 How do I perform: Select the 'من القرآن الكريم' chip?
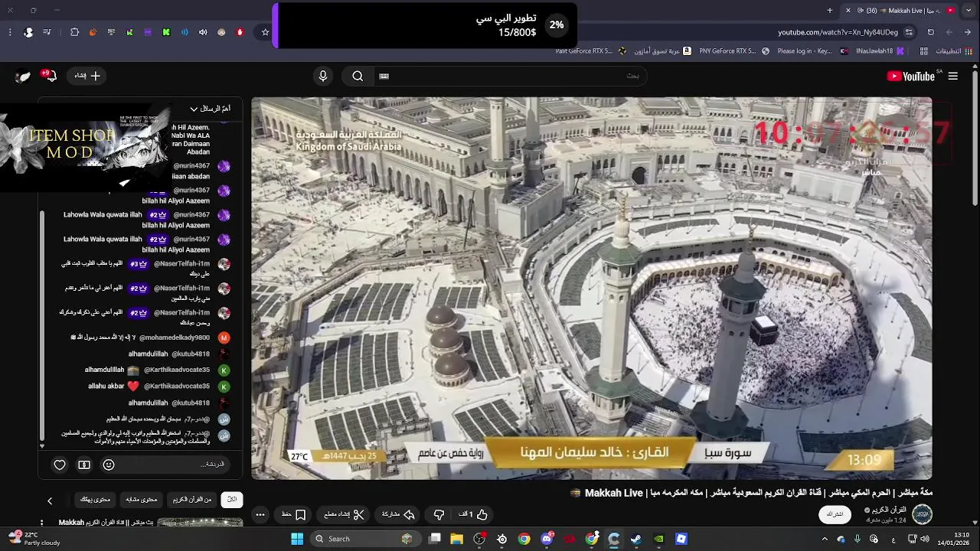point(191,499)
